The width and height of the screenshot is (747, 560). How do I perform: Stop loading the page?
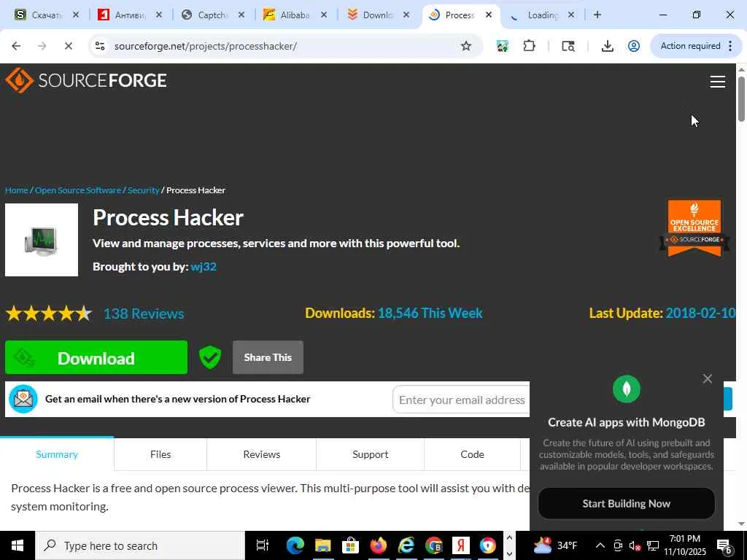68,46
